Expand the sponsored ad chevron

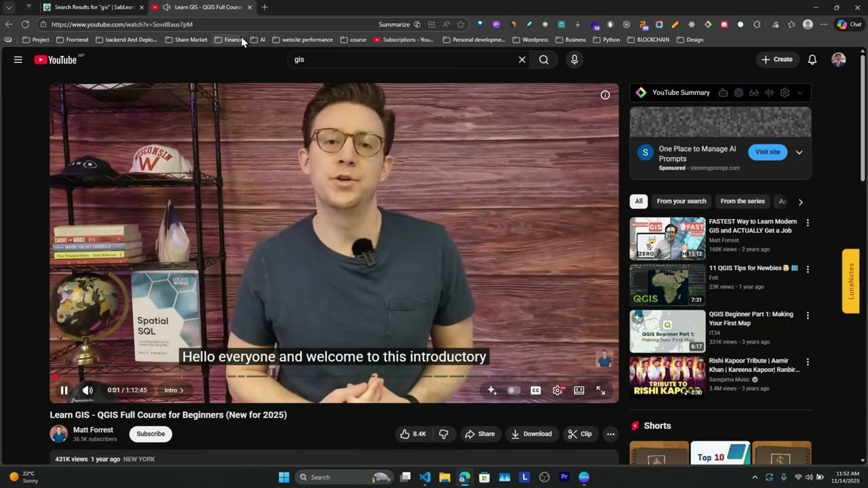[799, 152]
